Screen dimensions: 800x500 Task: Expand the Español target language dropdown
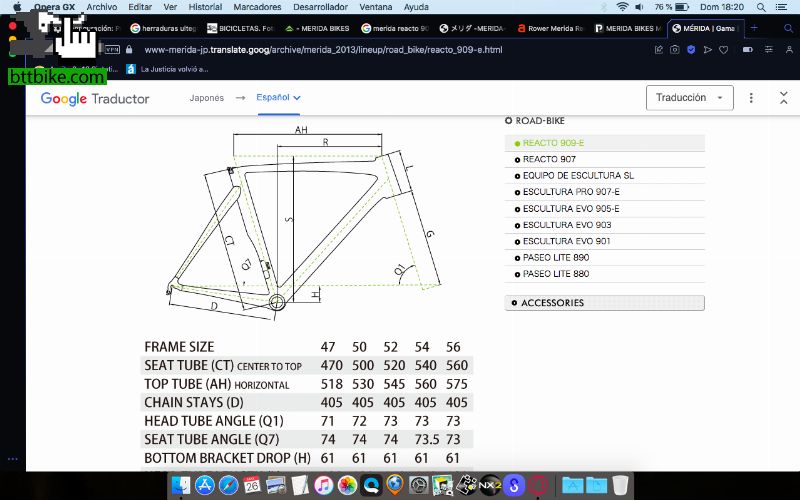pyautogui.click(x=279, y=98)
